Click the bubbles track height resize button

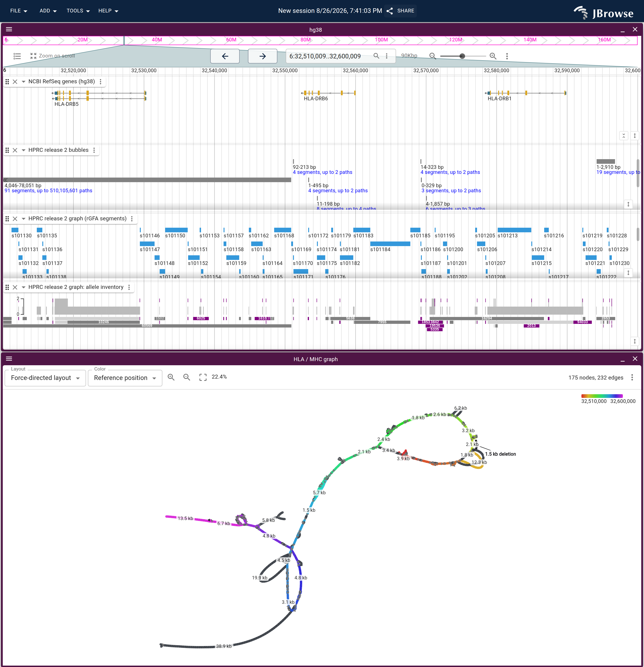coord(628,204)
